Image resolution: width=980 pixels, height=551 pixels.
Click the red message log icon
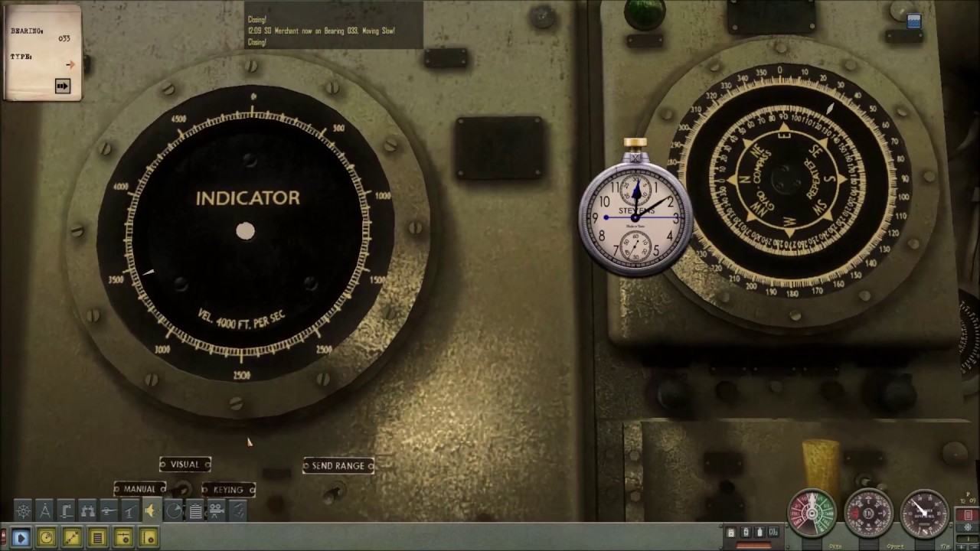(x=968, y=515)
